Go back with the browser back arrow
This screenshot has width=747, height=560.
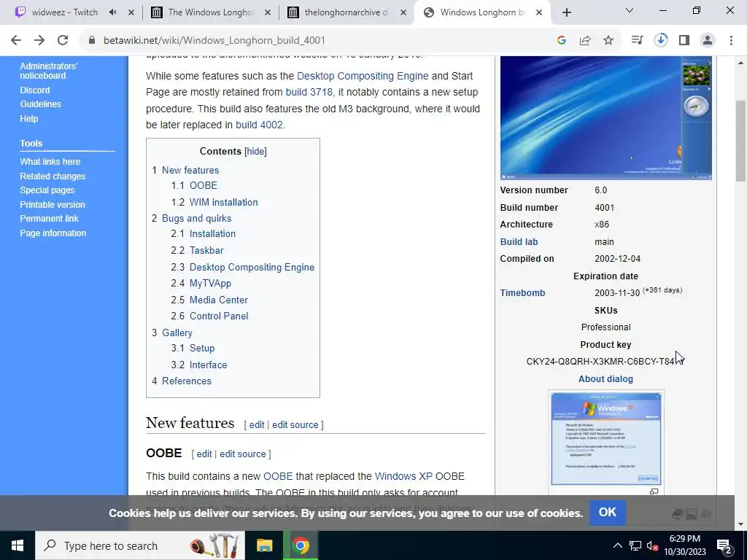tap(16, 41)
